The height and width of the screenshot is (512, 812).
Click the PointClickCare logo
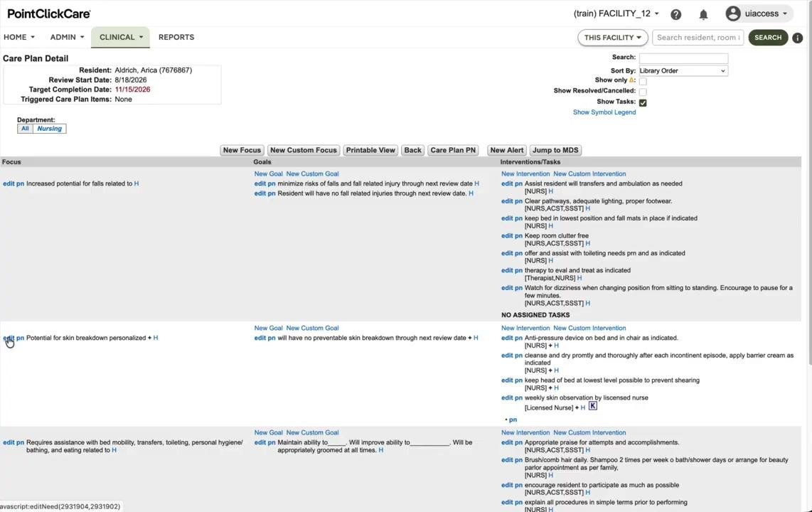coord(48,14)
